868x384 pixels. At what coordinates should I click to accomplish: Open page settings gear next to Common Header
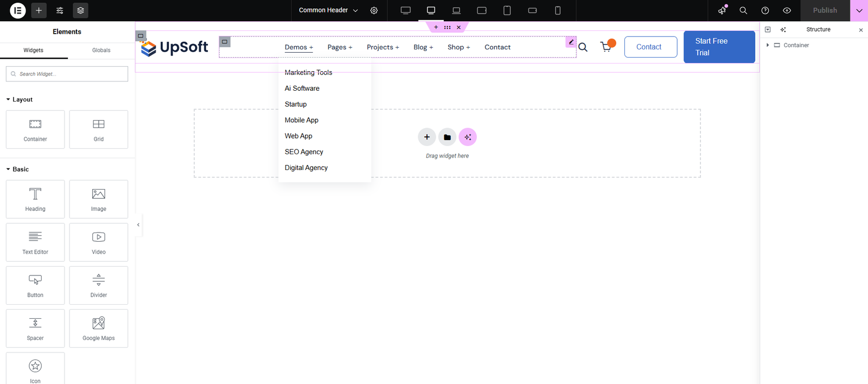coord(374,10)
